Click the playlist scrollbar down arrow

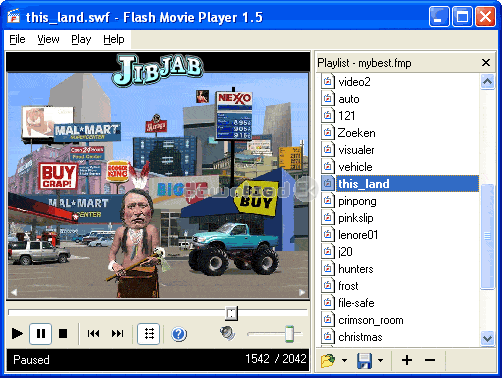click(x=487, y=338)
